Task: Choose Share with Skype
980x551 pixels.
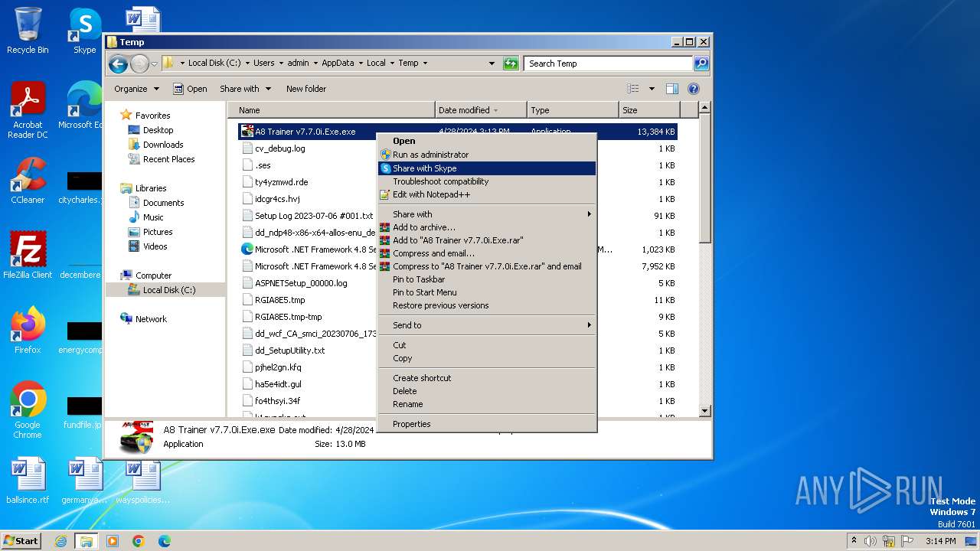Action: [487, 168]
